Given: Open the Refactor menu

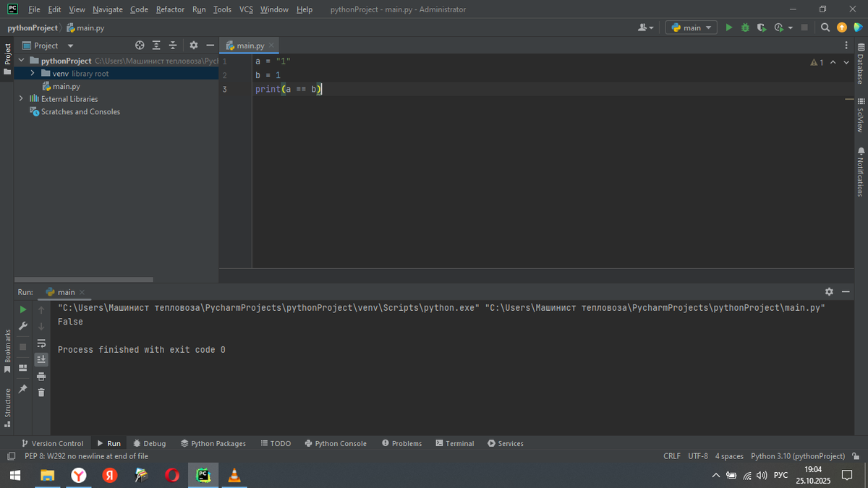Looking at the screenshot, I should pos(170,9).
